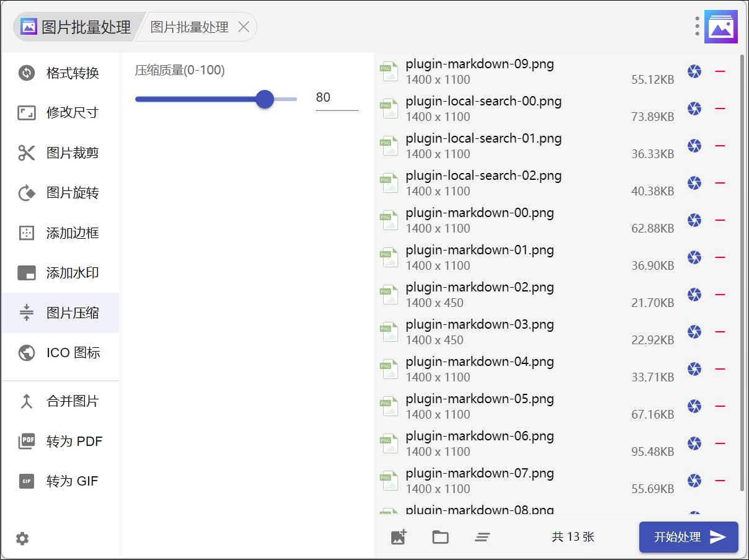The width and height of the screenshot is (749, 560).
Task: Click the PNG file icon of plugin-markdown-01.png
Action: tap(389, 257)
